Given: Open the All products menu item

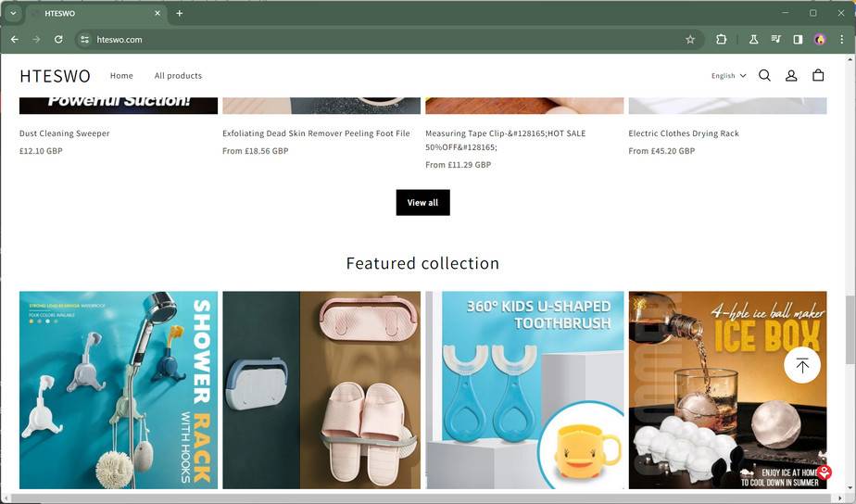Looking at the screenshot, I should [178, 76].
